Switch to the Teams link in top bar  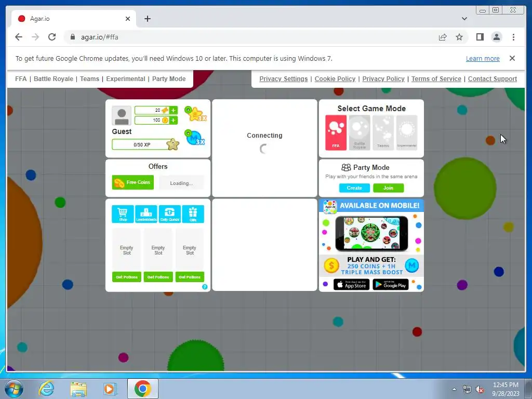point(89,79)
